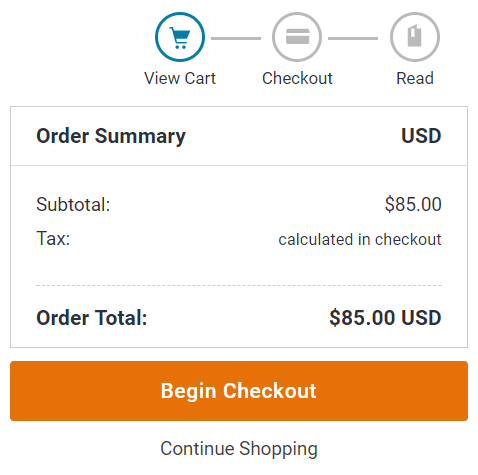The image size is (478, 475).
Task: Click the shopping cart step icon
Action: pyautogui.click(x=180, y=37)
